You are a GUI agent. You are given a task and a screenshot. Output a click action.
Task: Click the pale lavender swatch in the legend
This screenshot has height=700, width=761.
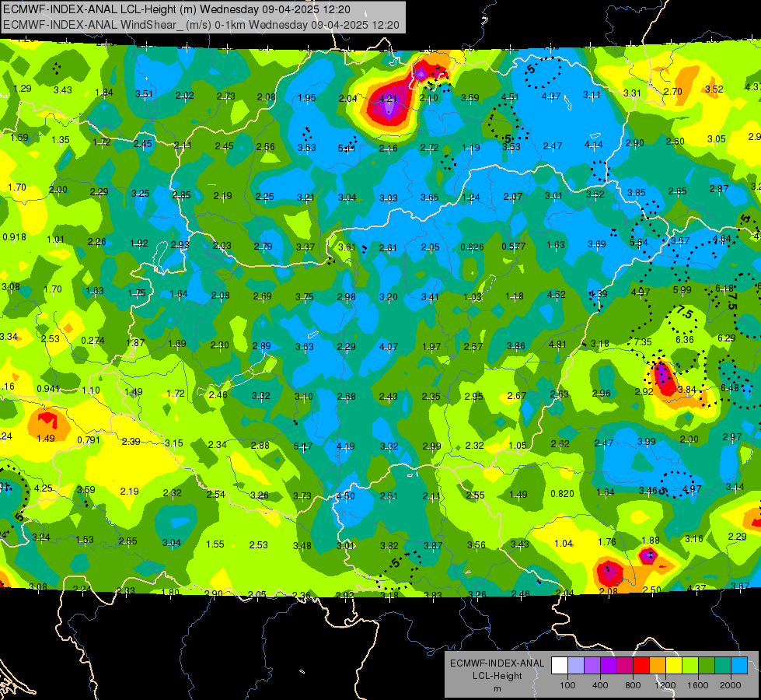pos(576,665)
